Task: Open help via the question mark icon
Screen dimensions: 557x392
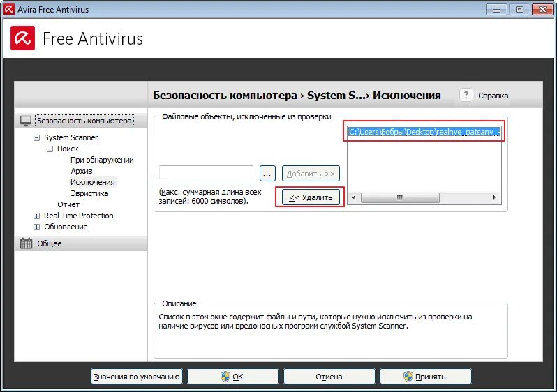Action: [x=466, y=95]
